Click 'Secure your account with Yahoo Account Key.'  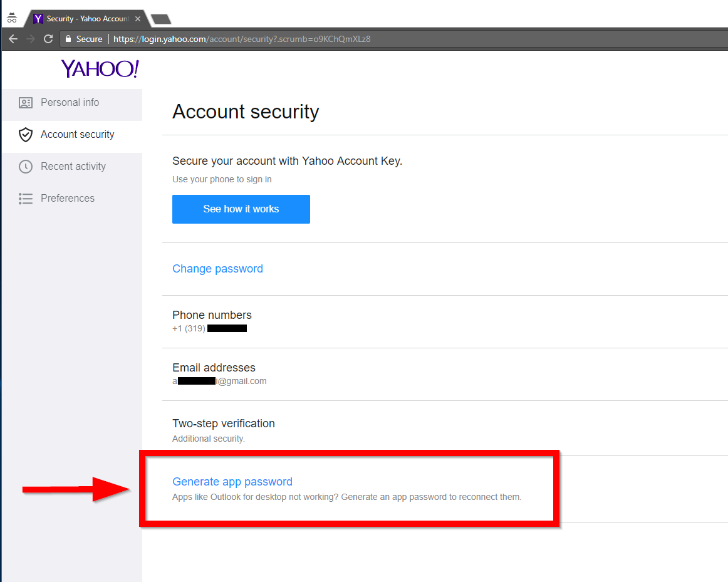coord(287,161)
